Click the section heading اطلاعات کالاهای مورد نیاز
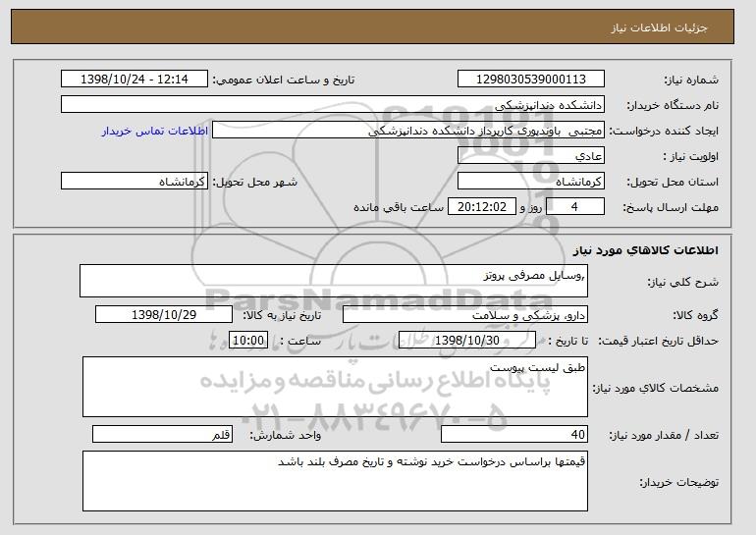 (646, 250)
